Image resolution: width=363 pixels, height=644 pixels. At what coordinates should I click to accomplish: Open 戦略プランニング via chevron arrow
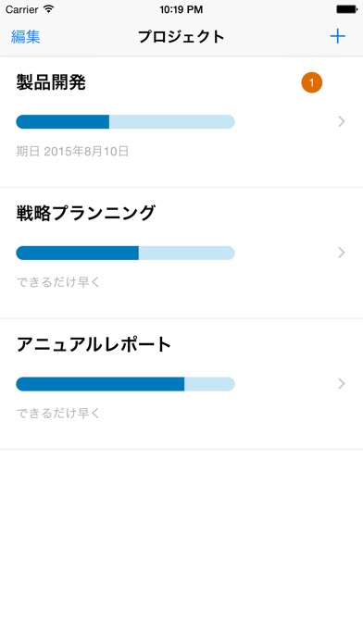pos(341,253)
